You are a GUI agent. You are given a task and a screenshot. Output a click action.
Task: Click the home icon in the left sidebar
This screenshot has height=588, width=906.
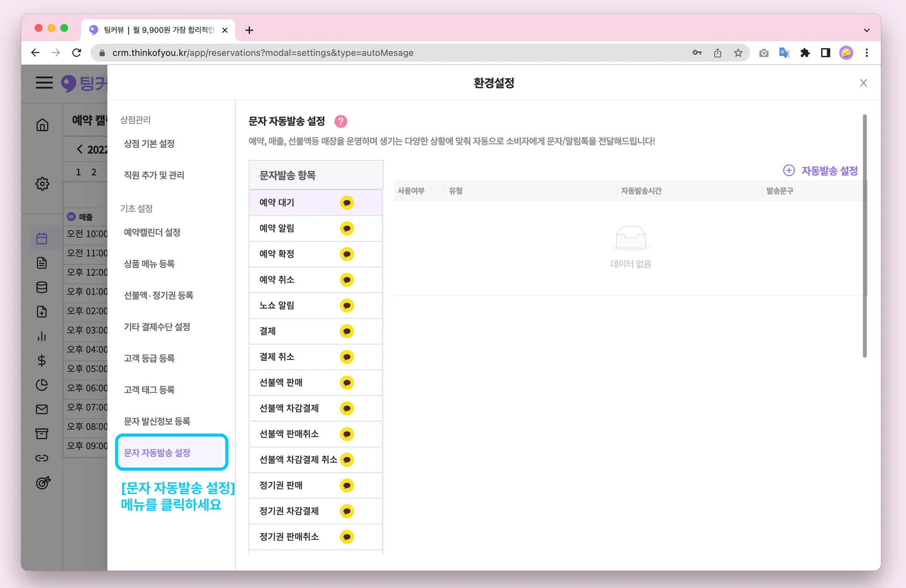(x=42, y=125)
